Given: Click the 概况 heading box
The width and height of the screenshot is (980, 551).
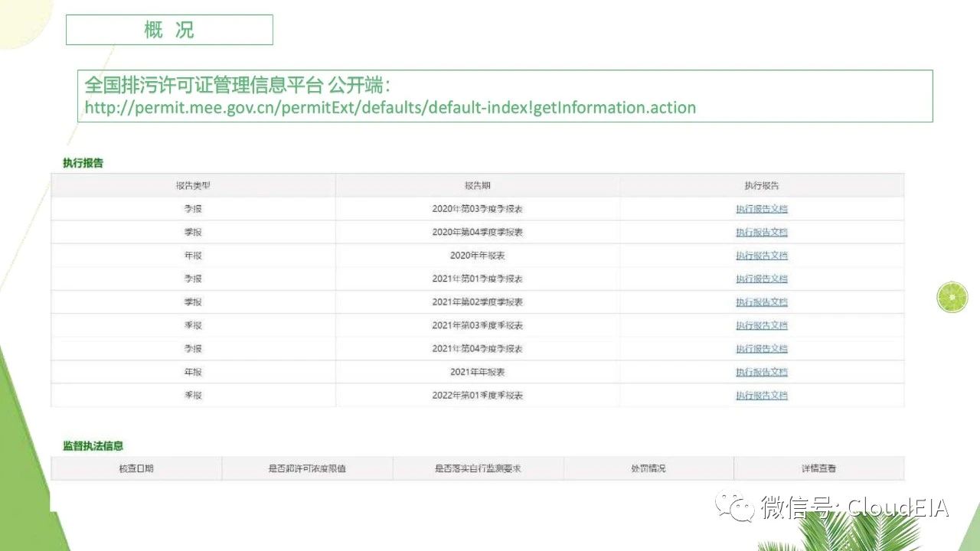Looking at the screenshot, I should [x=169, y=30].
